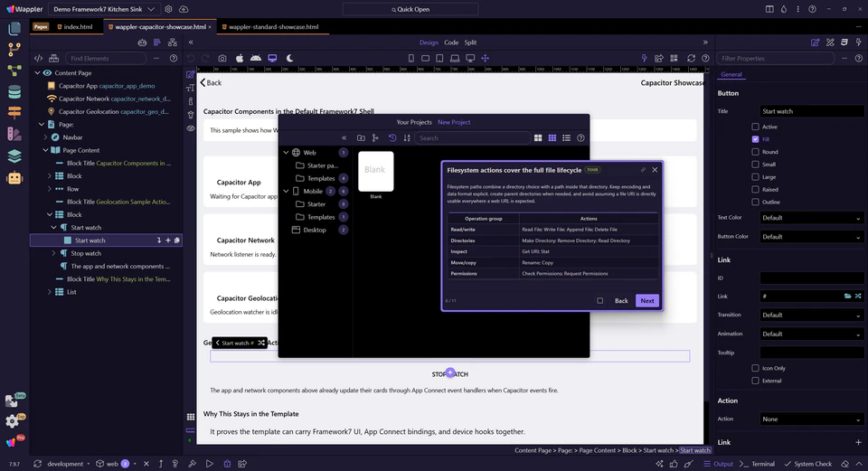Image resolution: width=868 pixels, height=471 pixels.
Task: Open the Animation dropdown
Action: [811, 334]
